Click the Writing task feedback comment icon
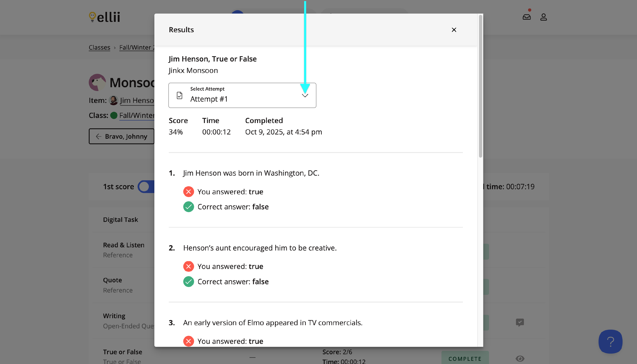637x364 pixels. coord(520,322)
